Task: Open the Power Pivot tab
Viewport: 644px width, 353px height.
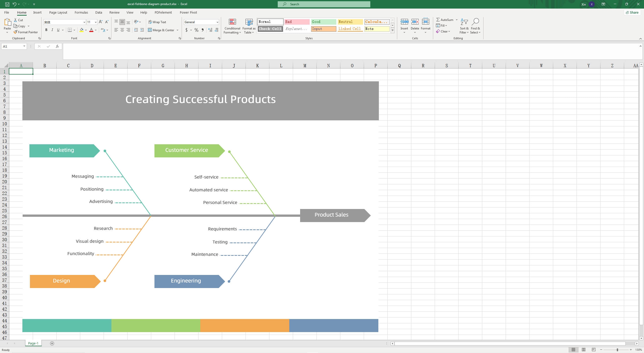Action: pyautogui.click(x=188, y=12)
